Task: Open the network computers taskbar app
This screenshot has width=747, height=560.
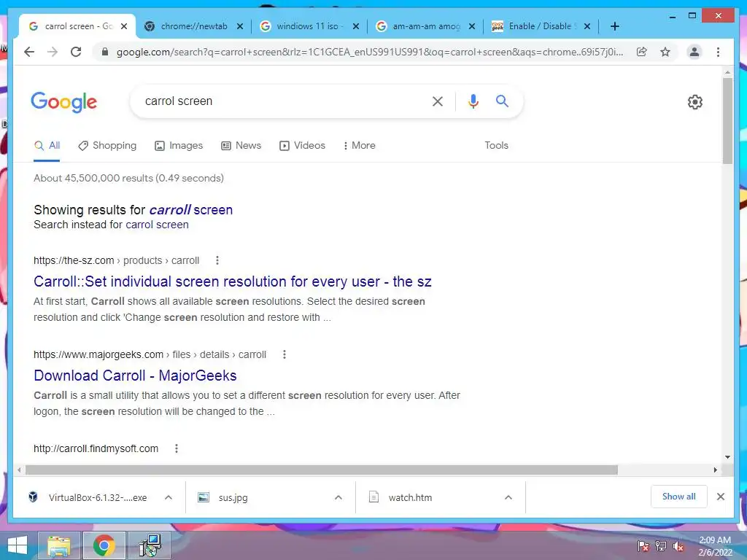Action: [x=150, y=545]
